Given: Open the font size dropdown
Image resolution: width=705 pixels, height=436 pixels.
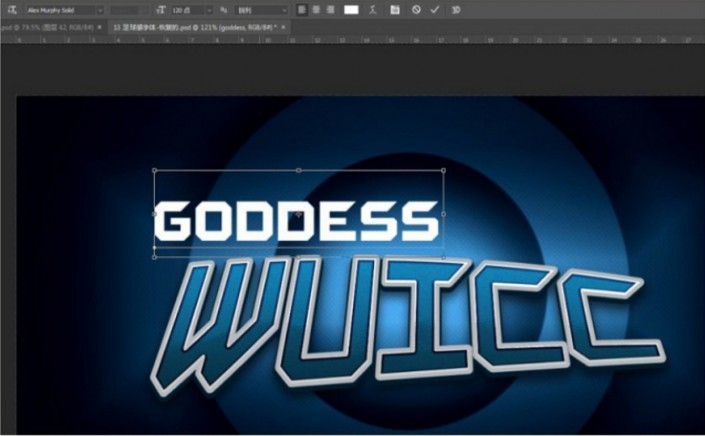Looking at the screenshot, I should coord(209,10).
